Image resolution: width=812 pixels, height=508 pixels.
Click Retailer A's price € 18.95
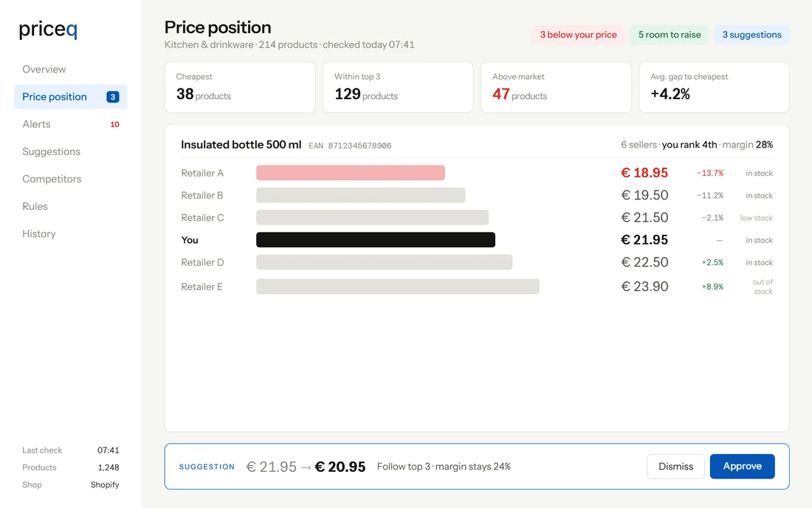click(x=644, y=173)
